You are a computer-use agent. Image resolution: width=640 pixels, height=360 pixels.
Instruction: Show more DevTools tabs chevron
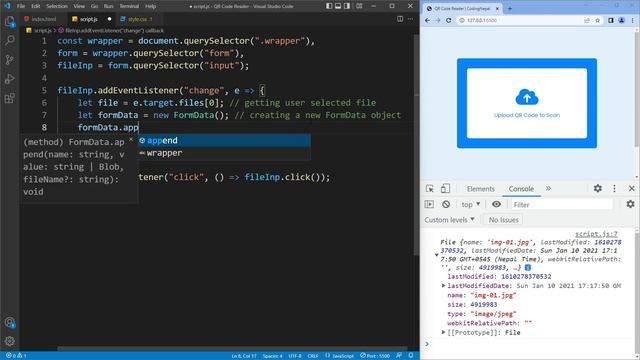pos(548,189)
